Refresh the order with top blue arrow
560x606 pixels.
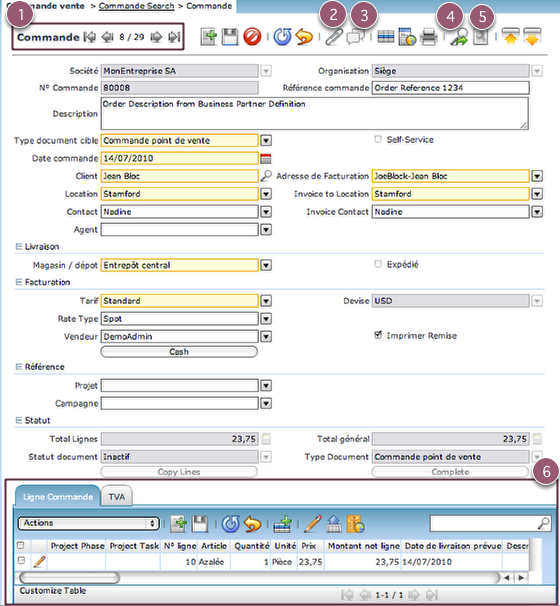point(283,37)
